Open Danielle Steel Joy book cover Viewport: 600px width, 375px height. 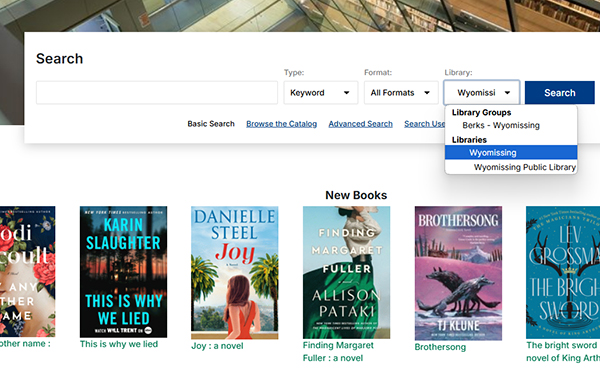pyautogui.click(x=235, y=272)
